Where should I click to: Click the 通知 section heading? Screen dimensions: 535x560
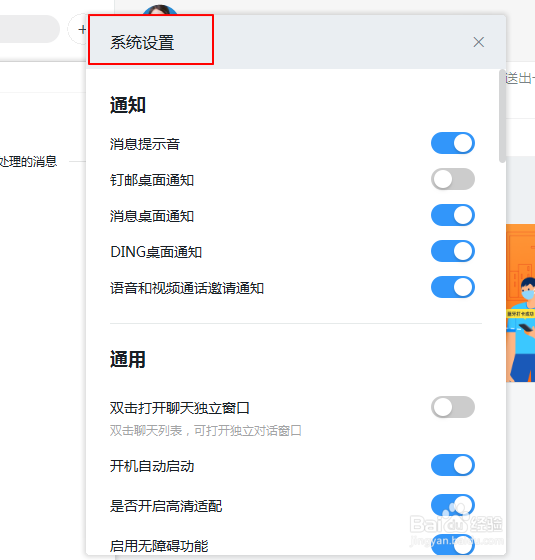pos(128,105)
